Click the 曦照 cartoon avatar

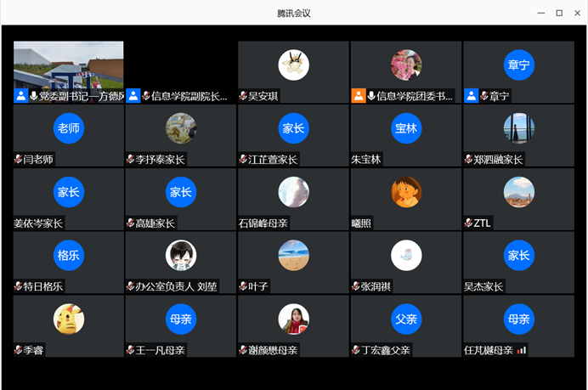tap(406, 192)
